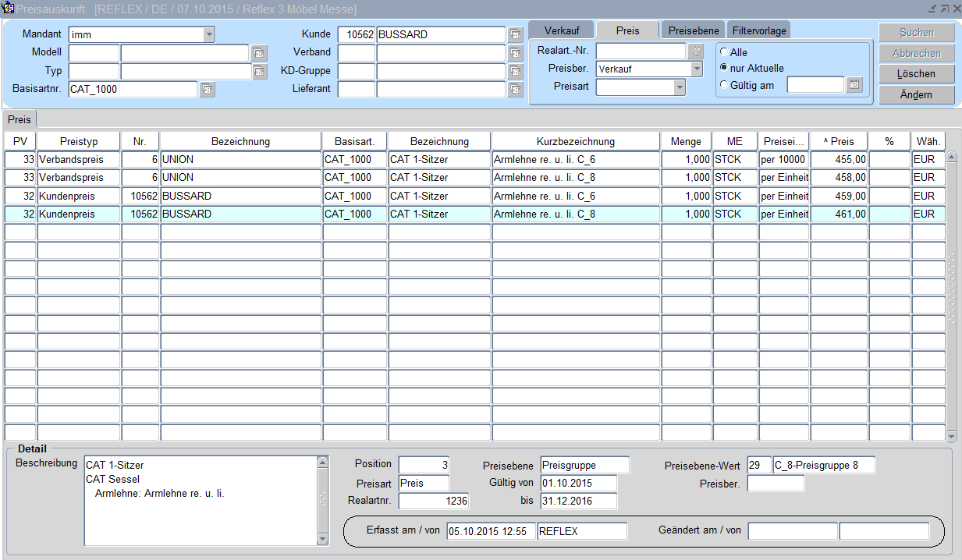Select the Alle radio button
The width and height of the screenshot is (962, 560).
pyautogui.click(x=724, y=52)
